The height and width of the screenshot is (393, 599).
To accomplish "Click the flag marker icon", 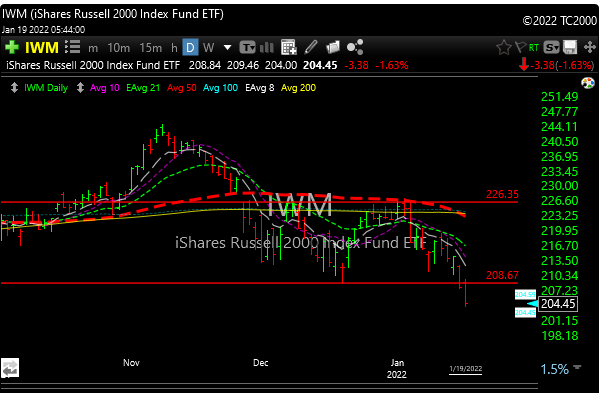I will (520, 47).
